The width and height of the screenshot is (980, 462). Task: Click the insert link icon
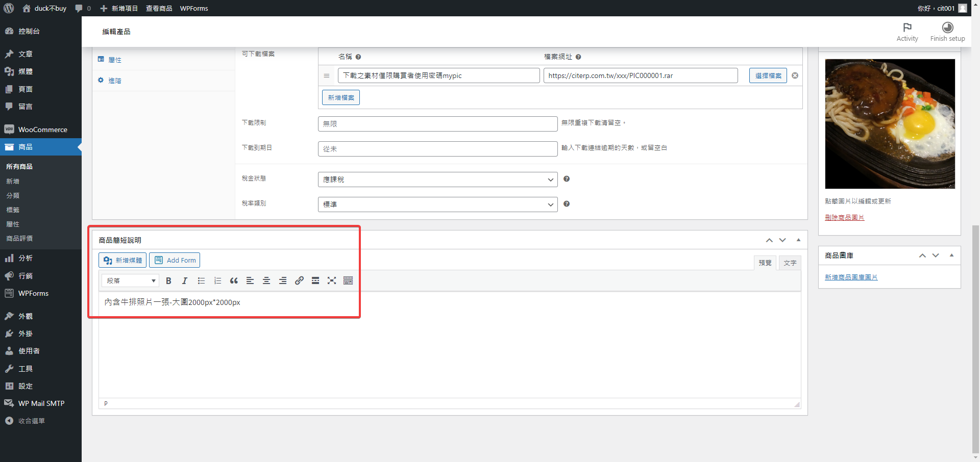coord(299,281)
